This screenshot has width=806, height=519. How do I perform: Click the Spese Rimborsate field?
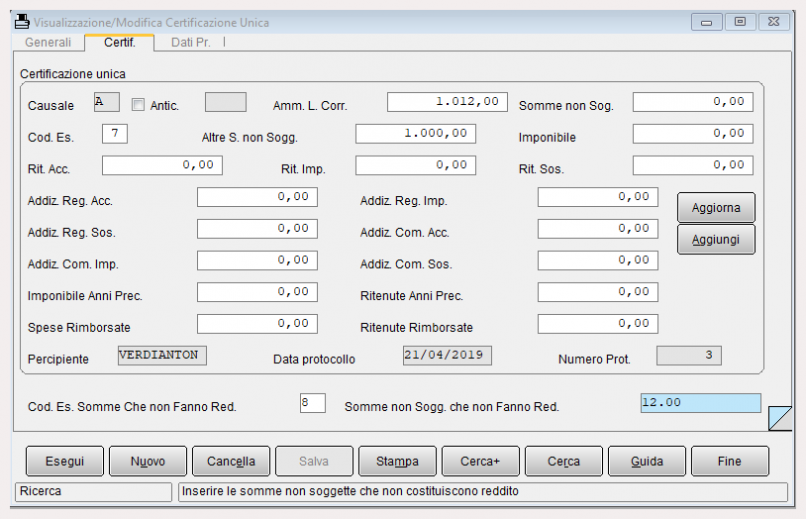[257, 324]
